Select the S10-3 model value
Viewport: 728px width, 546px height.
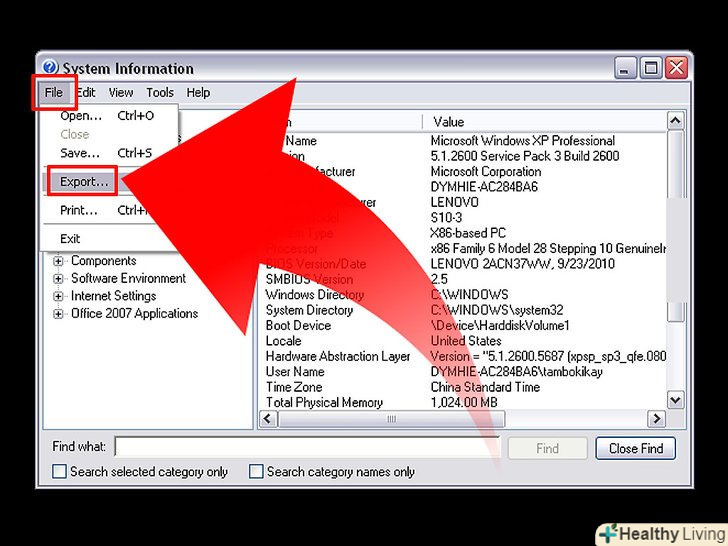446,217
